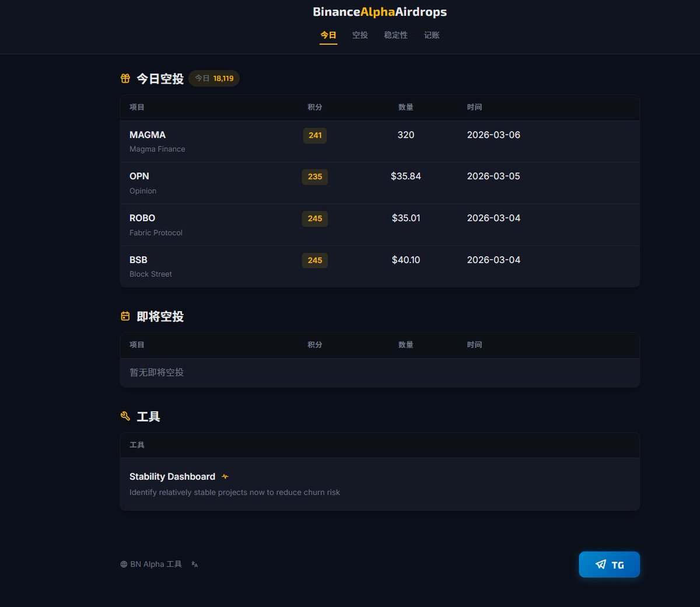Click the language translate icon in footer
Image resolution: width=700 pixels, height=607 pixels.
pos(195,564)
